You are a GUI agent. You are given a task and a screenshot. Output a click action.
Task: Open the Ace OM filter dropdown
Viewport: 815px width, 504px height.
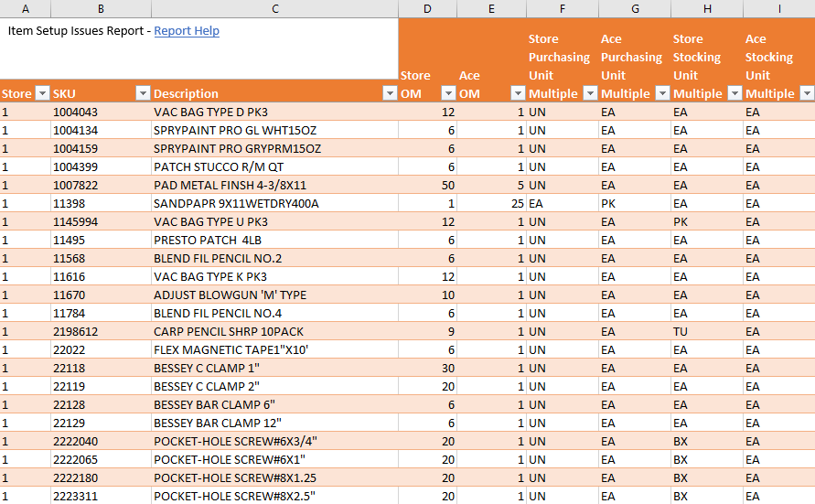pos(518,93)
